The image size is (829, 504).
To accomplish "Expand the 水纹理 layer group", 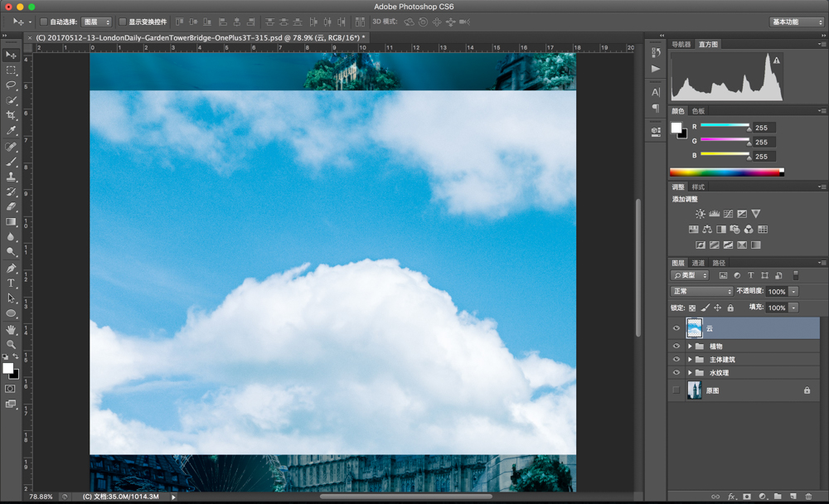I will [x=690, y=372].
